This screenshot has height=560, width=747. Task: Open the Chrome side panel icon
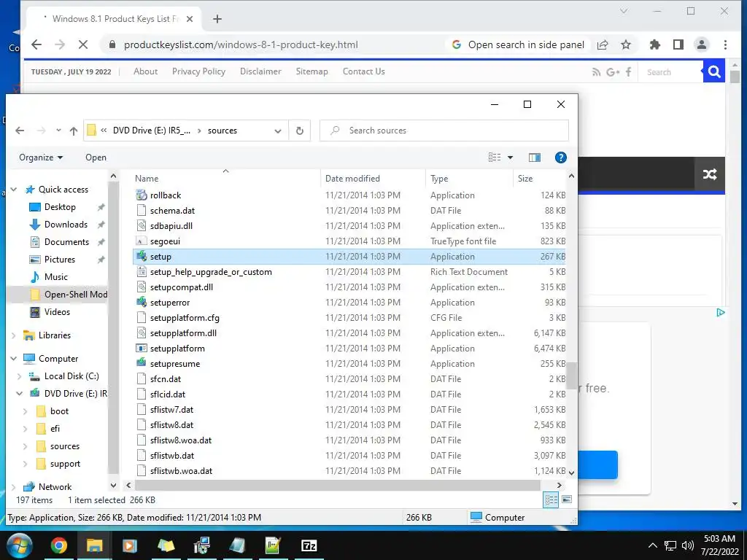[678, 44]
